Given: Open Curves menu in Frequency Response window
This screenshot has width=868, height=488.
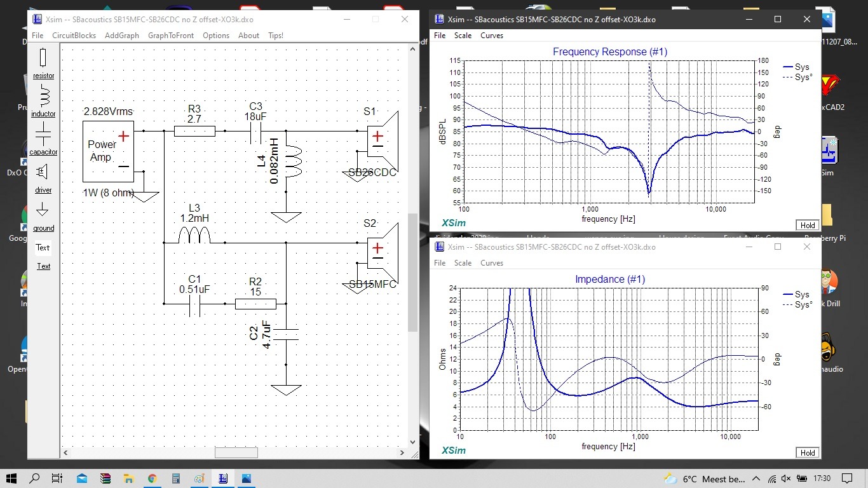Looking at the screenshot, I should 492,36.
